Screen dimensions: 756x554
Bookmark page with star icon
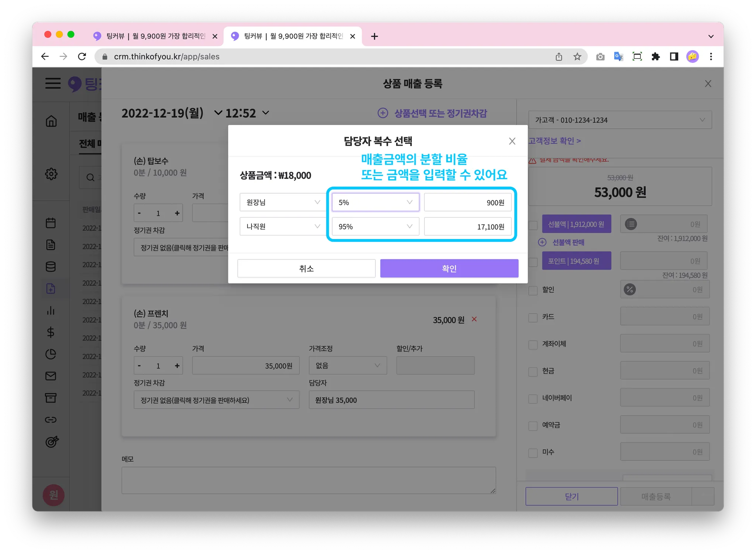[x=577, y=56]
